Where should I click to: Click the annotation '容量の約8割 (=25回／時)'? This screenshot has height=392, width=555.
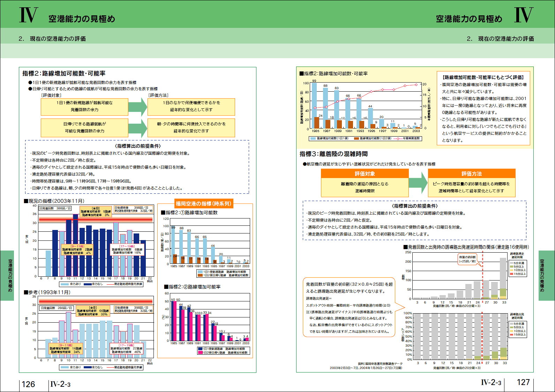click(x=467, y=259)
